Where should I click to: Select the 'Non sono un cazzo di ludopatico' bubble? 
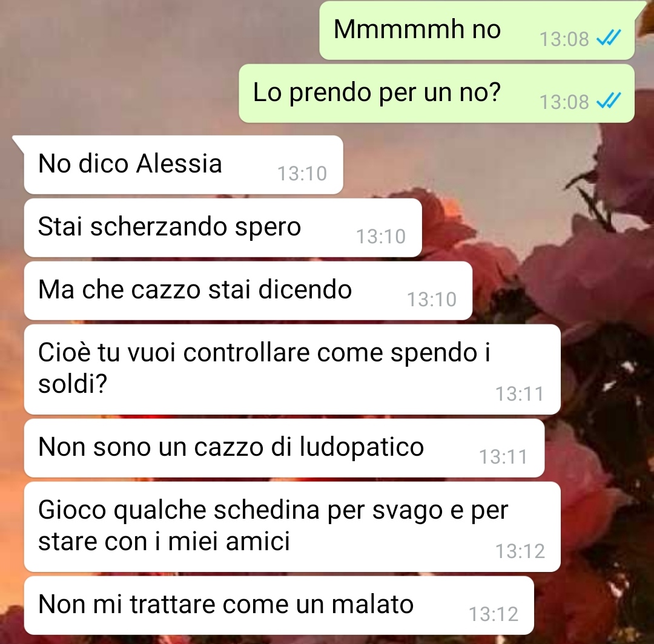click(x=284, y=448)
